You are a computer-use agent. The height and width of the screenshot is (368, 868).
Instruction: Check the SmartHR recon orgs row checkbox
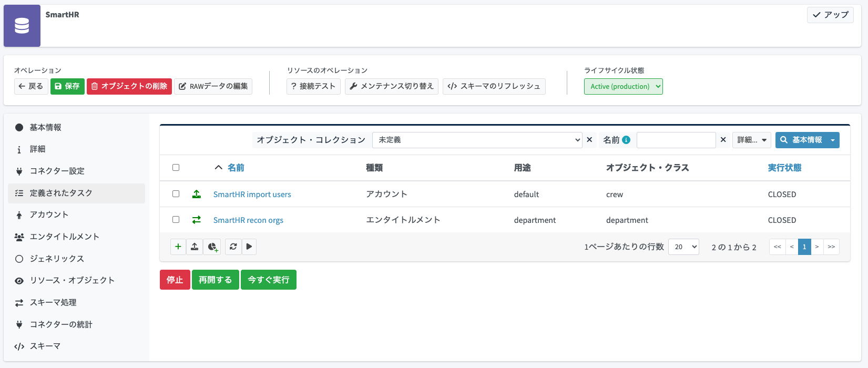pos(176,220)
